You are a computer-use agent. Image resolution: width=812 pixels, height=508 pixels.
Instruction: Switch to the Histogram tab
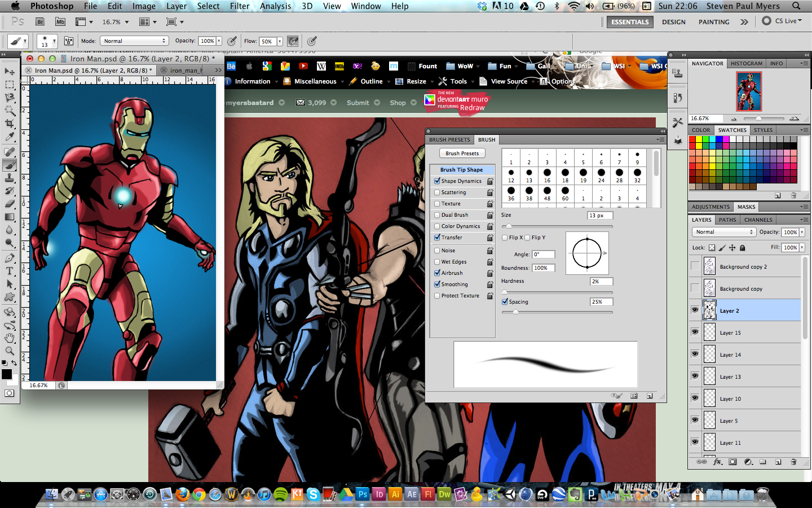pos(747,63)
